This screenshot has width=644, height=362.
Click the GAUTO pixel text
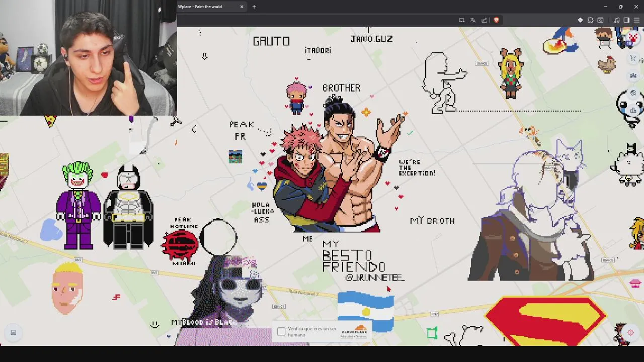pyautogui.click(x=271, y=41)
